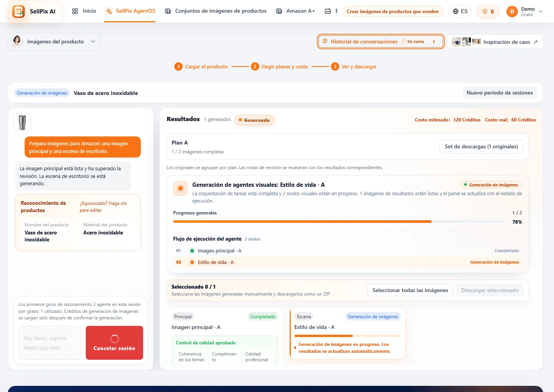This screenshot has width=554, height=392.
Task: Click the Principal label on main image card
Action: tap(183, 317)
